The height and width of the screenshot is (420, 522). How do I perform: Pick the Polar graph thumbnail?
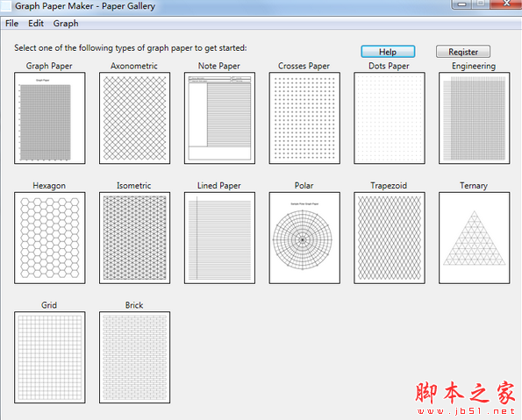click(x=304, y=238)
